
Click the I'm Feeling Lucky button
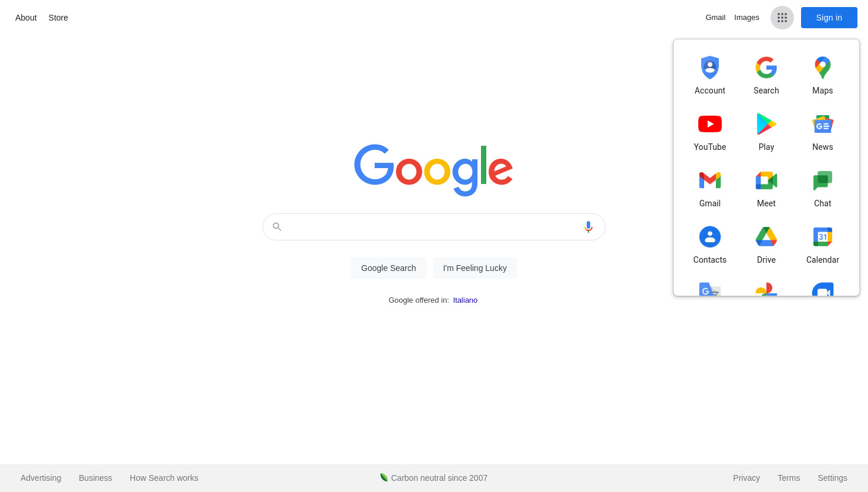click(475, 268)
